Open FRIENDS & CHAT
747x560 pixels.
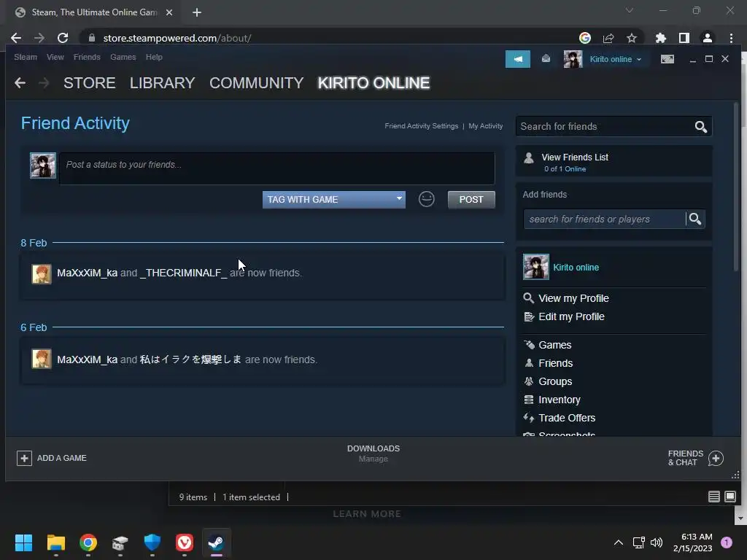coord(695,458)
